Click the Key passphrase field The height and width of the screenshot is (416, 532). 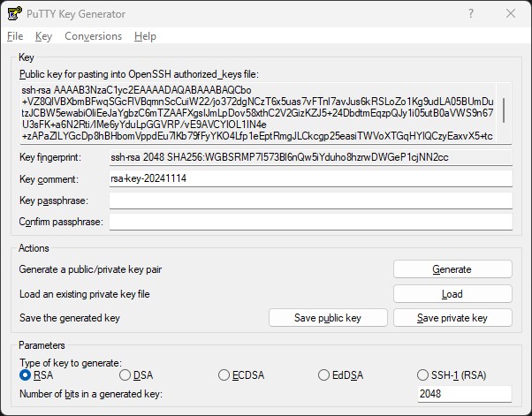point(311,200)
